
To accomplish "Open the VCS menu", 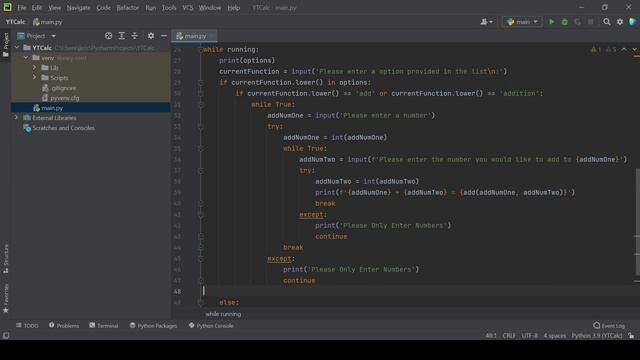I will pos(188,8).
